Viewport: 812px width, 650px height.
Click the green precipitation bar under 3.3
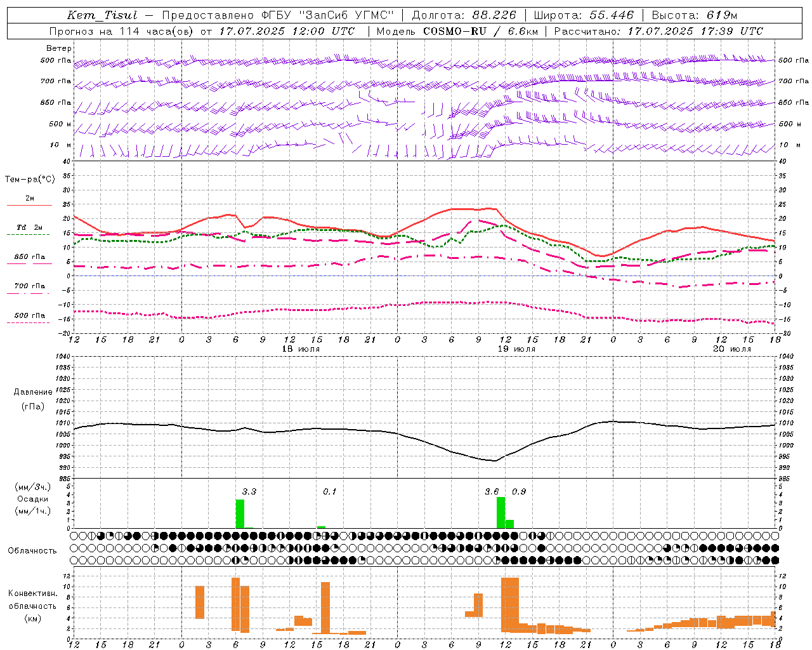[240, 514]
